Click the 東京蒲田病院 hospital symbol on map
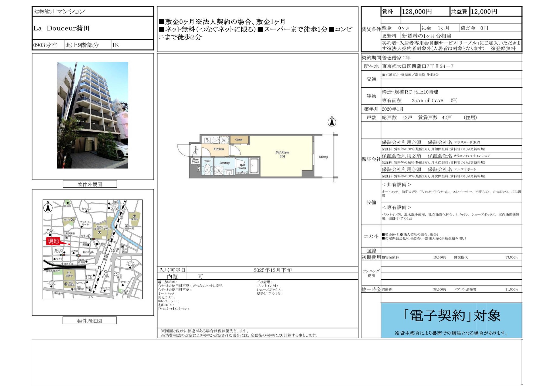The image size is (555, 392). (66, 238)
